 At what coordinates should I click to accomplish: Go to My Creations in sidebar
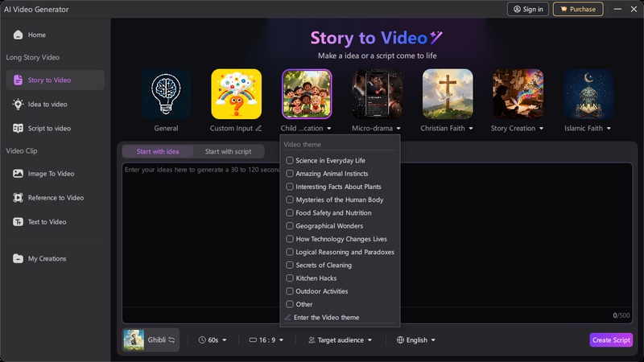point(55,258)
